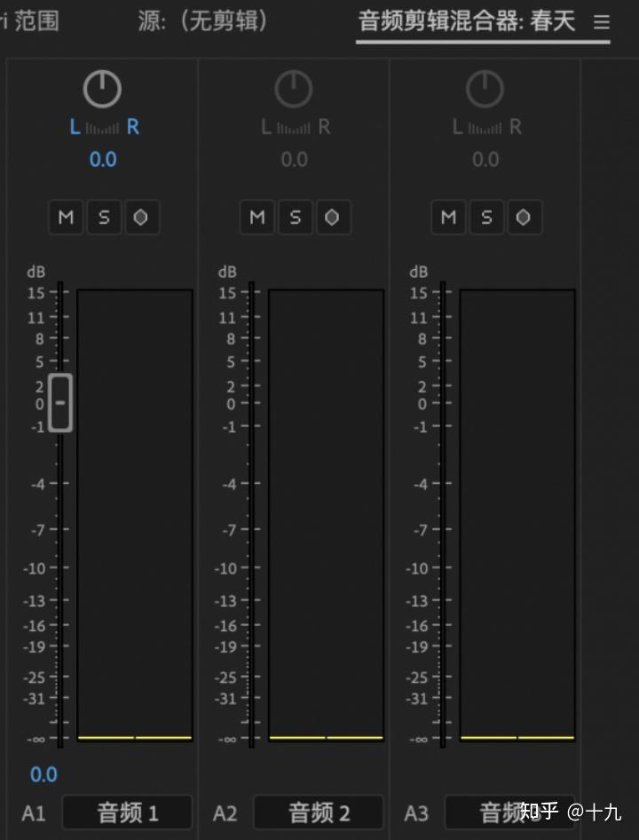The width and height of the screenshot is (639, 840).
Task: Switch to the 源: (无剪辑) tab
Action: tap(202, 20)
